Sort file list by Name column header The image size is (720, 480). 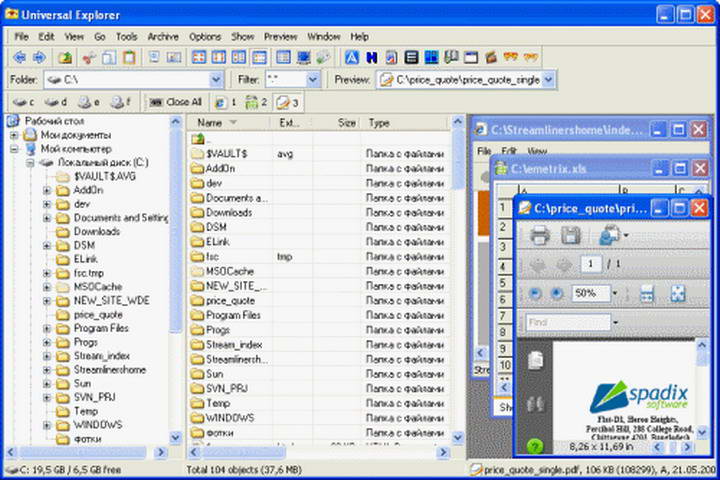229,123
